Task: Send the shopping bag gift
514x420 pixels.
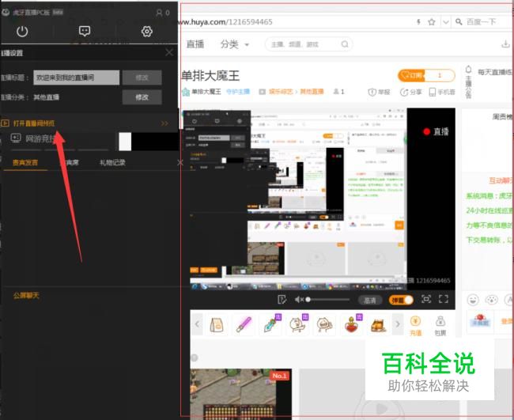Action: coord(217,325)
